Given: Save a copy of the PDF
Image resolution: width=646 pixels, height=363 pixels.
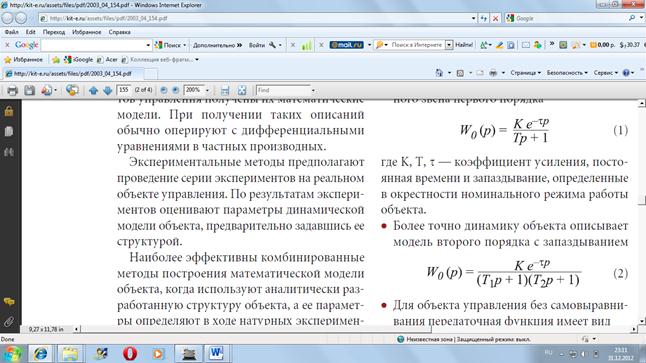Looking at the screenshot, I should point(29,90).
